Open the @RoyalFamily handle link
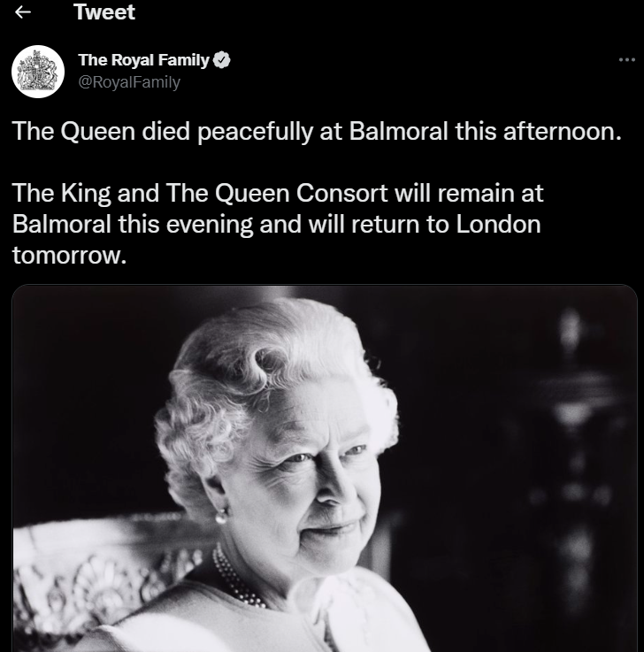Screen dimensions: 644x652 click(129, 82)
